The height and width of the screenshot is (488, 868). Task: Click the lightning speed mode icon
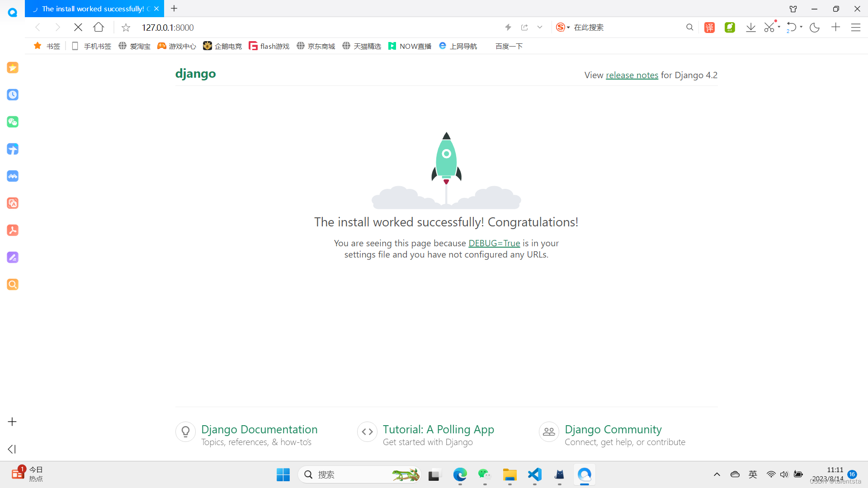(508, 28)
